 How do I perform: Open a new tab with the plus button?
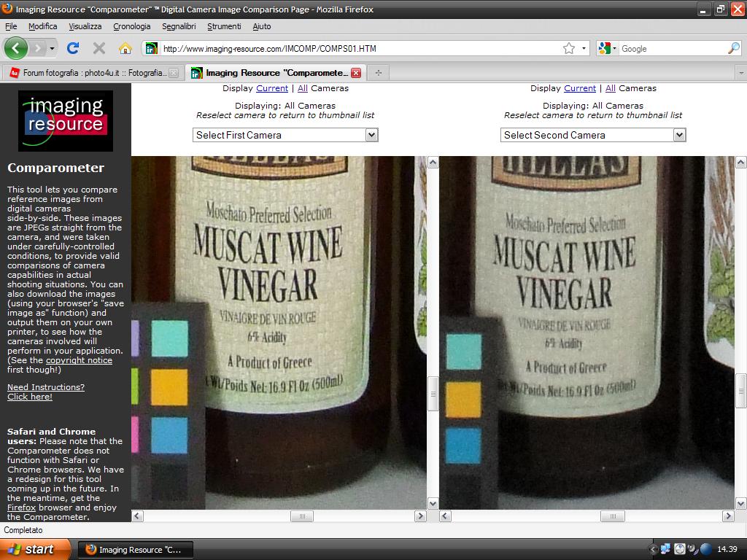(x=379, y=73)
